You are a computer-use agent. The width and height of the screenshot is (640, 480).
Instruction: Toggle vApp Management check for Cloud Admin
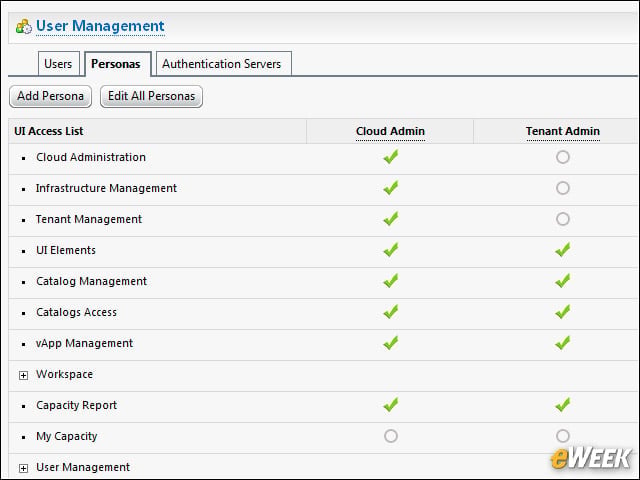[391, 343]
